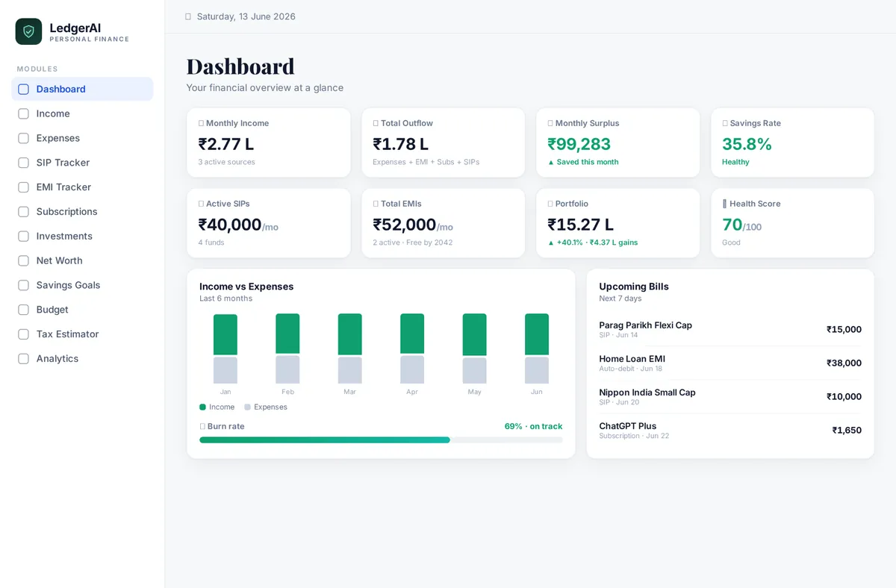Open the Health Score 70/100 card

pos(793,223)
